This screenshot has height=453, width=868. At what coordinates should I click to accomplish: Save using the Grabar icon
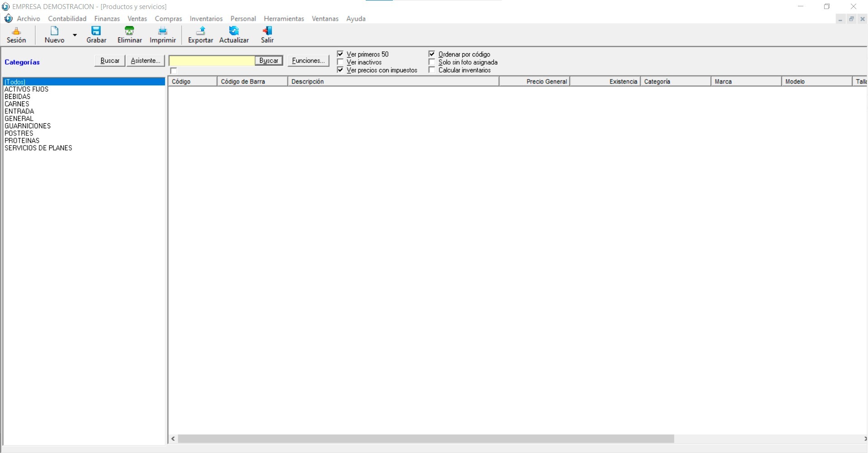click(96, 31)
